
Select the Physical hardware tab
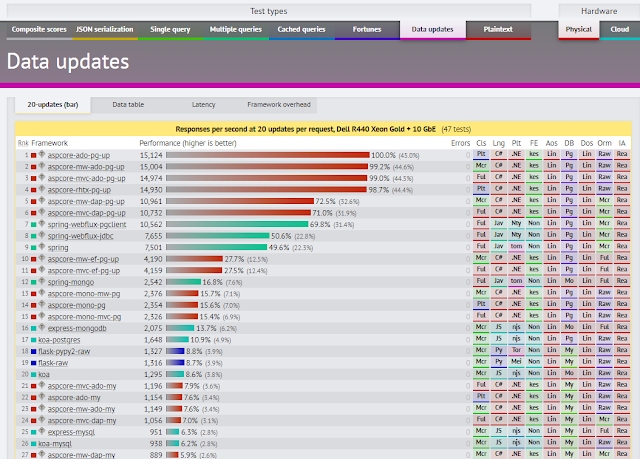click(579, 29)
